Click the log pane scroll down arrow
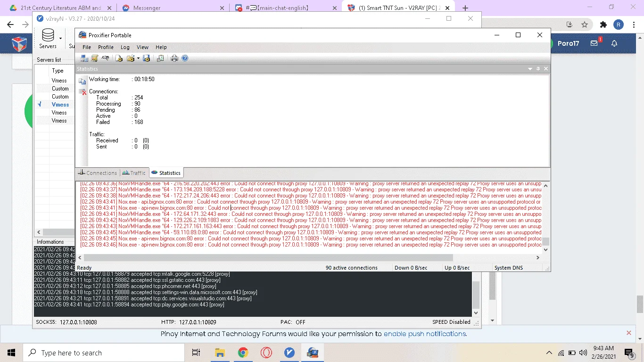The height and width of the screenshot is (362, 644). 546,250
